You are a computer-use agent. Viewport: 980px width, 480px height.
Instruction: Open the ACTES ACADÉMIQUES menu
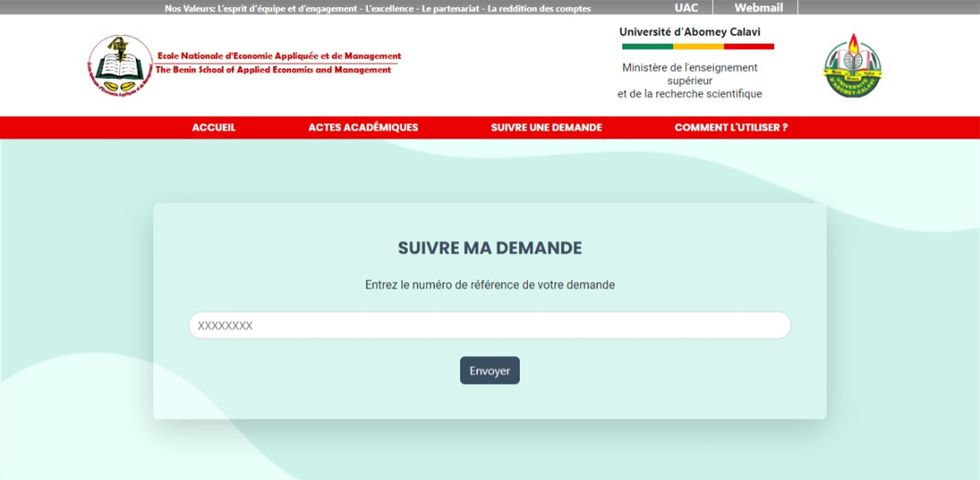(363, 128)
